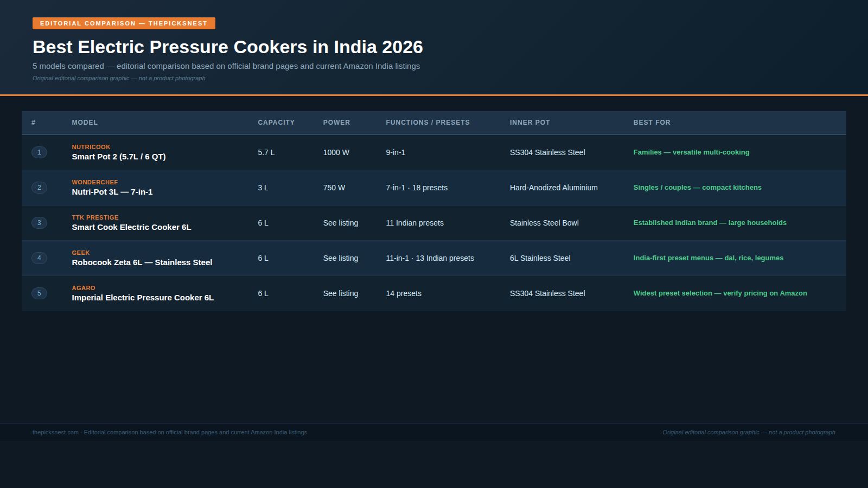Click Singles / couples — compact kitchens text
Screen dimensions: 868x488
697,188
